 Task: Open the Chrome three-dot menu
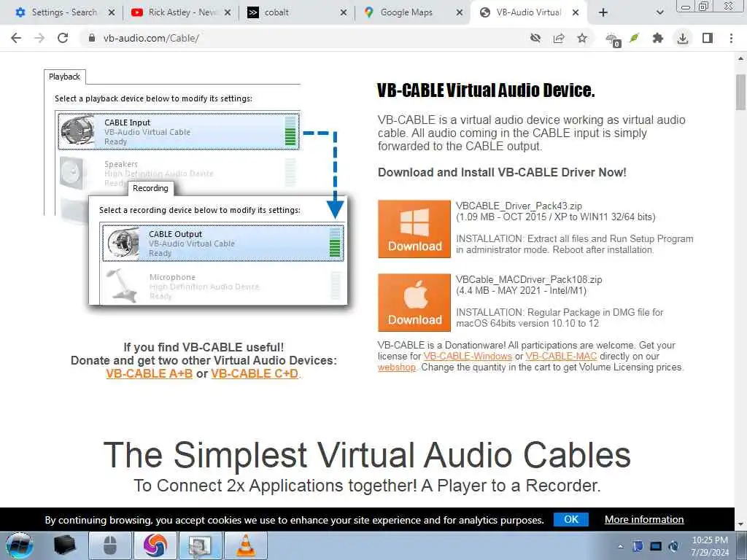[x=731, y=38]
